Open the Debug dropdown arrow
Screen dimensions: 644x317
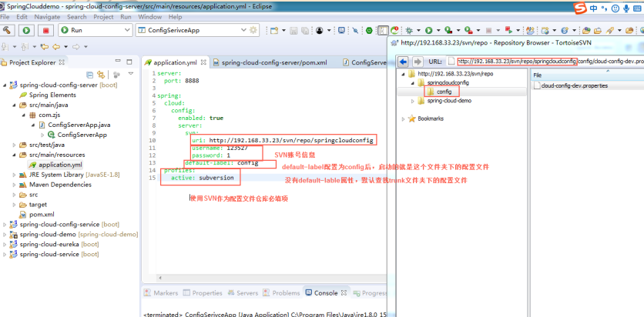click(418, 30)
